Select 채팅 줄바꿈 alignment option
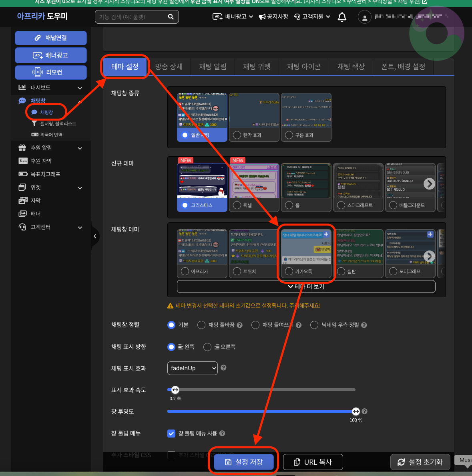 click(x=201, y=325)
